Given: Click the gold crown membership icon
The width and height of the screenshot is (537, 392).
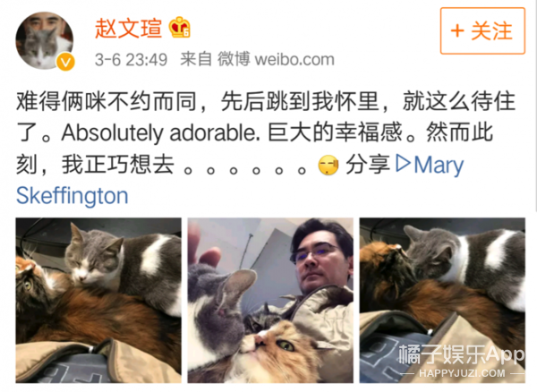Looking at the screenshot, I should click(180, 28).
